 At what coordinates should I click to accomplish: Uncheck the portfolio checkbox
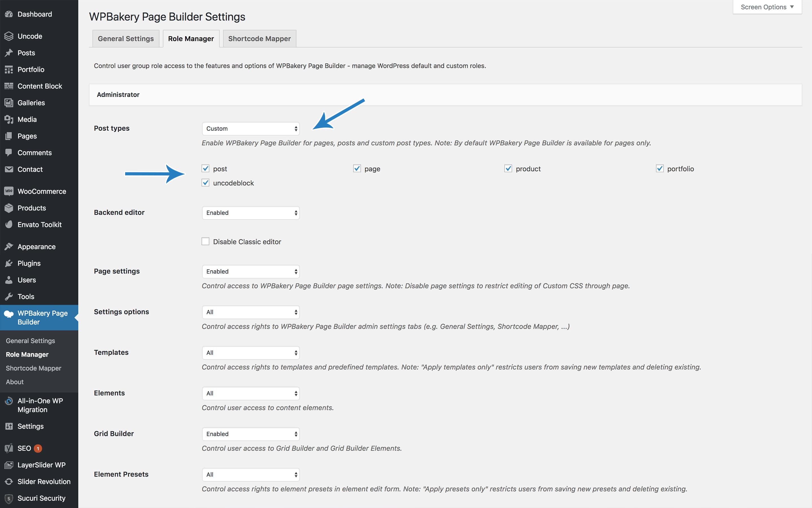659,168
